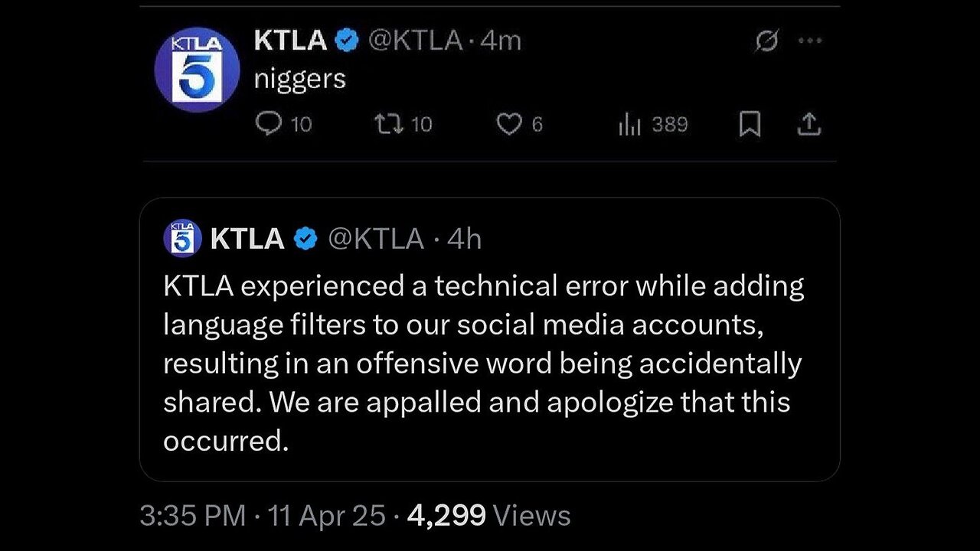This screenshot has width=980, height=551.
Task: Open the view analytics bar chart icon
Action: pos(629,124)
